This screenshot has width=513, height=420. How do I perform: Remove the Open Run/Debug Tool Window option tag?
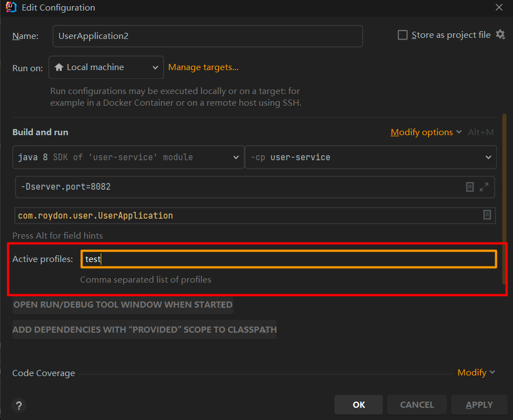pos(223,305)
